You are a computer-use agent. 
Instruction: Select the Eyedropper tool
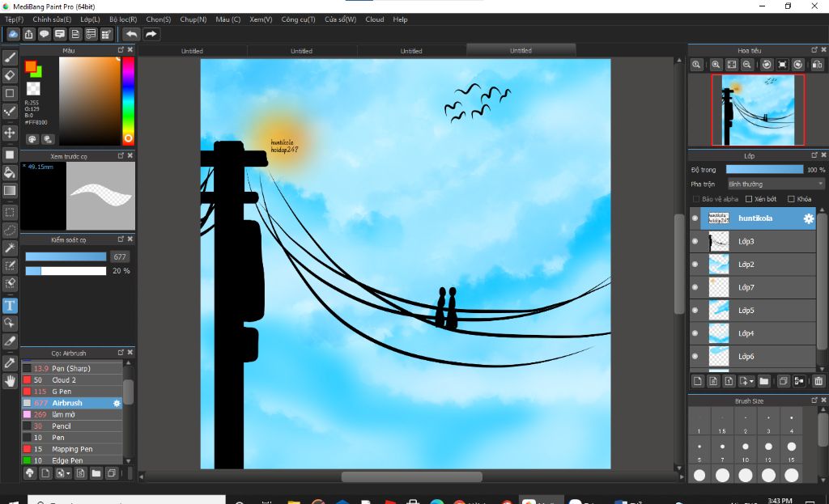click(10, 362)
